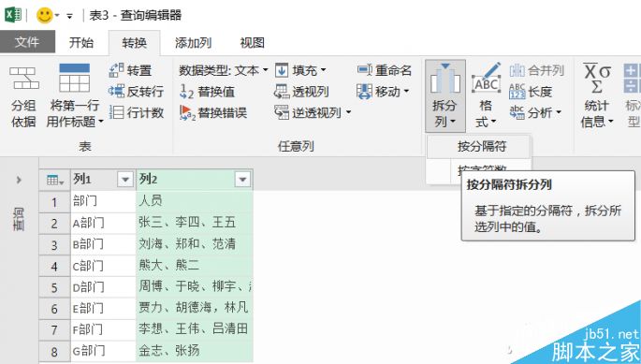Click the 转置 transpose button
The image size is (641, 364).
[130, 70]
